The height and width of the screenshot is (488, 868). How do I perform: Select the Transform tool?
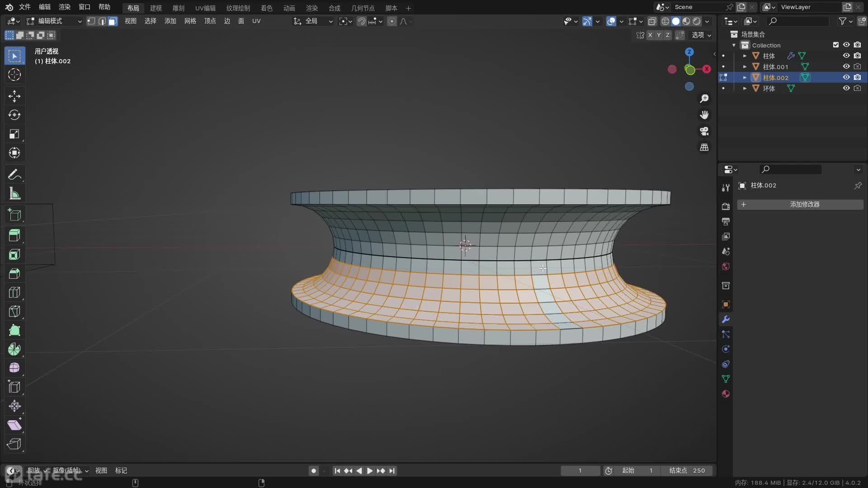tap(14, 153)
